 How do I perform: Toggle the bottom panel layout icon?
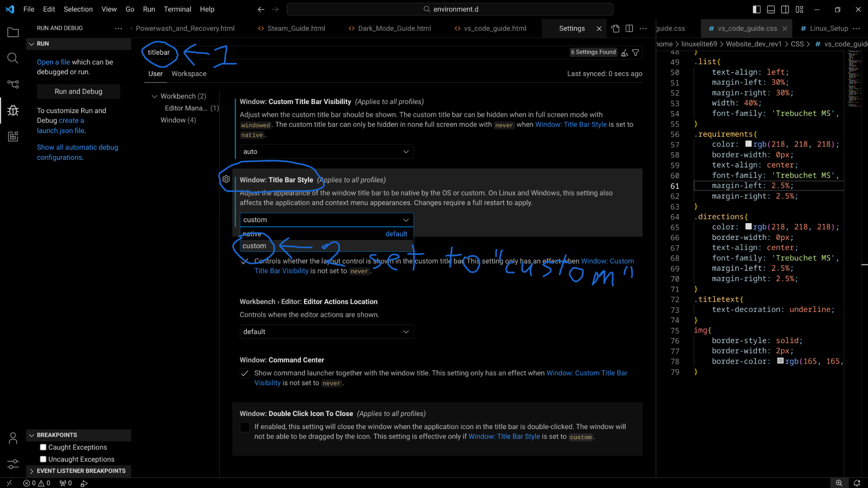pos(771,9)
